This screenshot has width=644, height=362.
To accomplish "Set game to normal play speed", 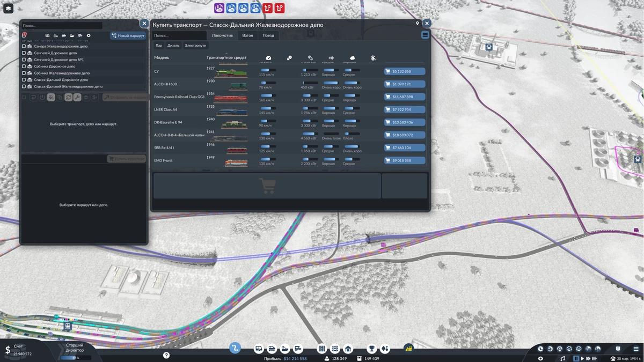I will tap(582, 358).
